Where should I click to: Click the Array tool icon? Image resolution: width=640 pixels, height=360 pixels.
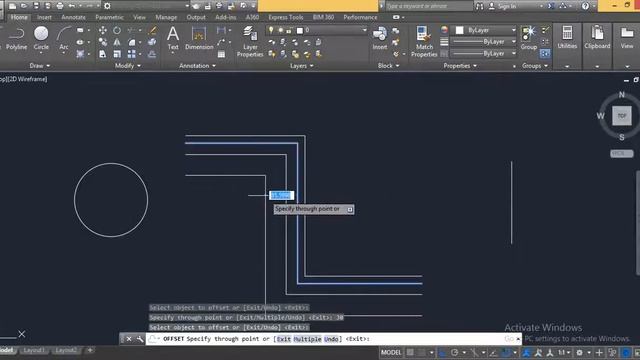[x=131, y=54]
